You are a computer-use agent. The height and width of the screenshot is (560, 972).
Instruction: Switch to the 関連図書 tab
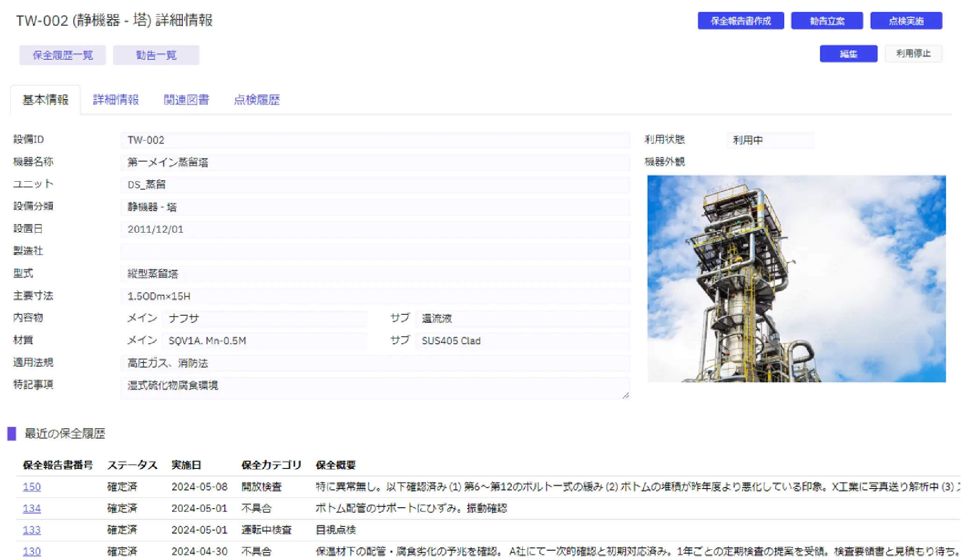(186, 99)
